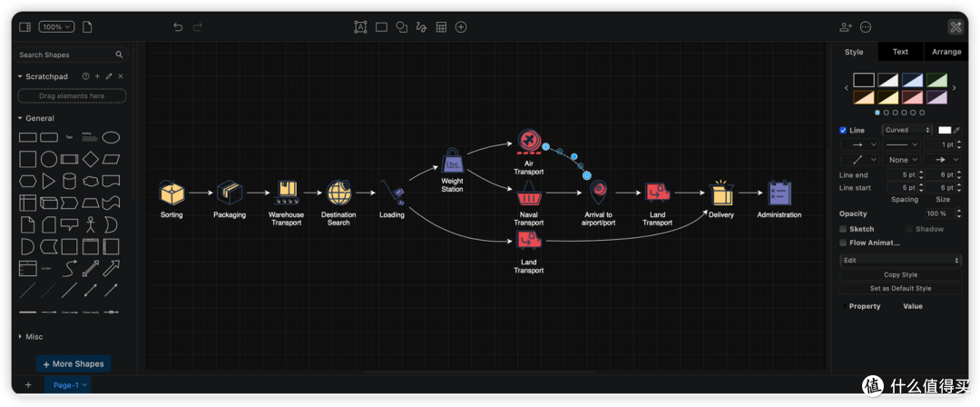Screen dimensions: 980x407
Task: Enable the Sketch checkbox
Action: click(843, 229)
